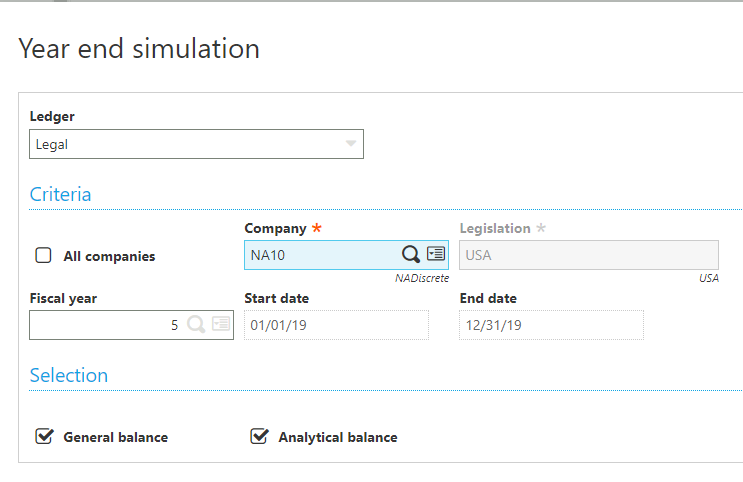Click the Start date field 01/01/19
The width and height of the screenshot is (743, 482).
coord(335,325)
